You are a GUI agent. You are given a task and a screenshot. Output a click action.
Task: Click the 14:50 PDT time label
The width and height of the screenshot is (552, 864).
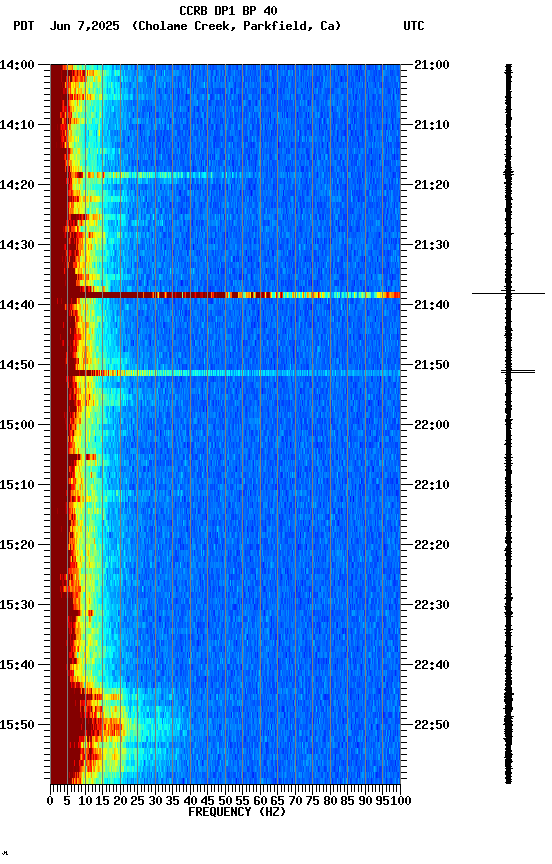pyautogui.click(x=17, y=365)
